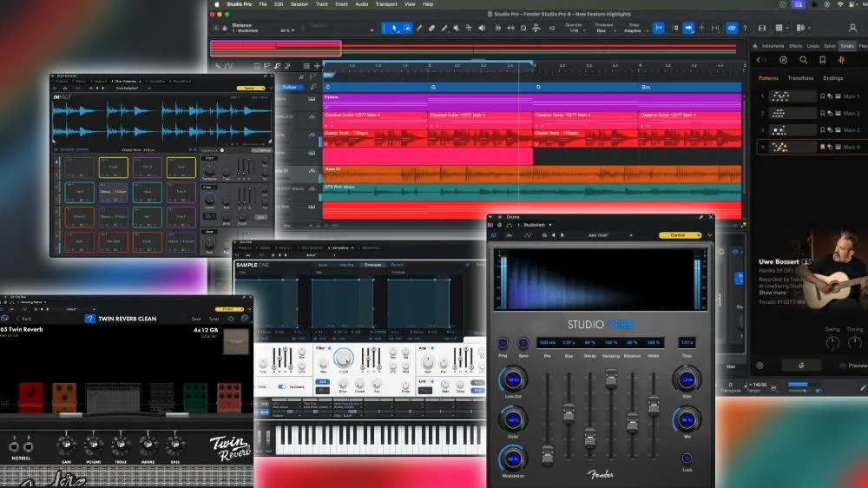This screenshot has width=868, height=488.
Task: Select the Main 4 pattern row
Action: pos(811,147)
